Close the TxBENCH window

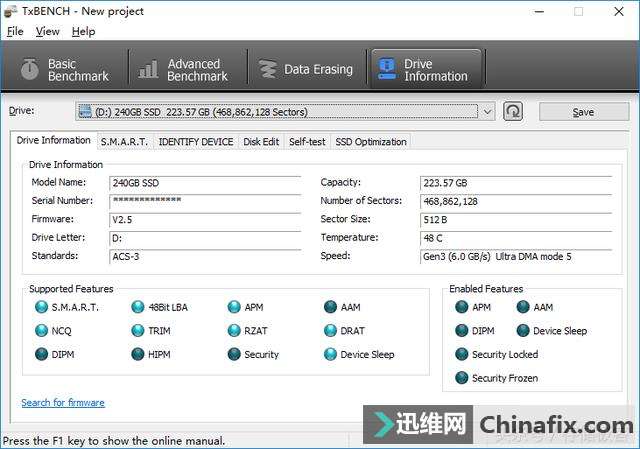619,11
